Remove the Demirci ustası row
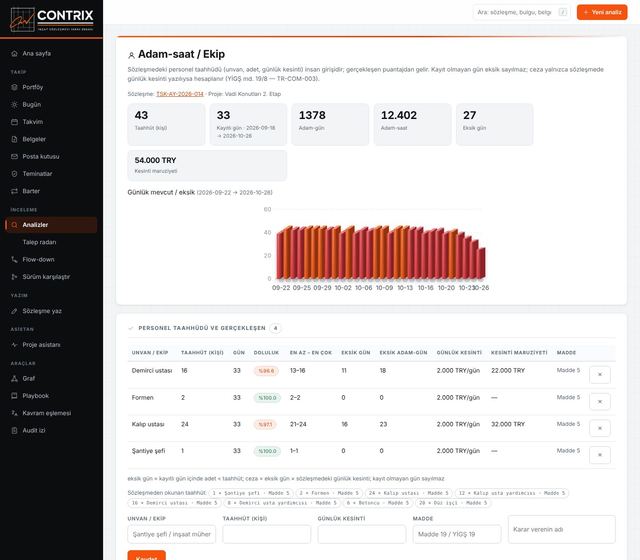Screen dimensions: 640x560 (600, 375)
